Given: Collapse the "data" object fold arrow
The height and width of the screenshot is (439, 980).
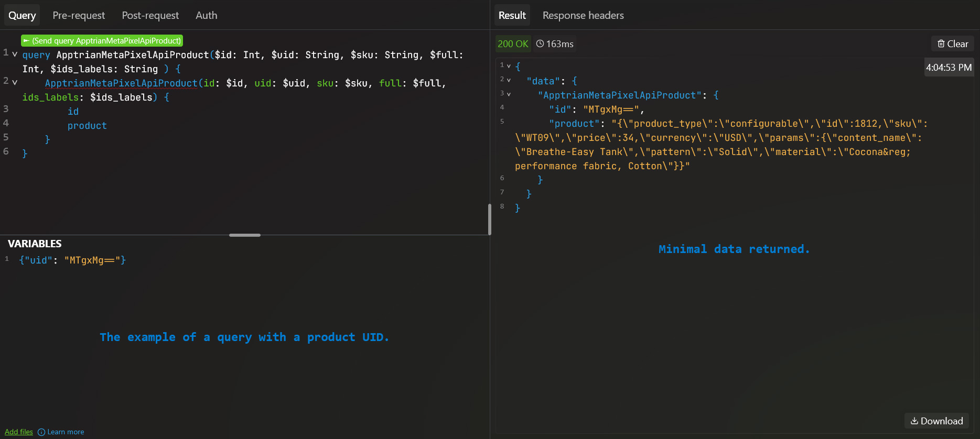Looking at the screenshot, I should 509,80.
